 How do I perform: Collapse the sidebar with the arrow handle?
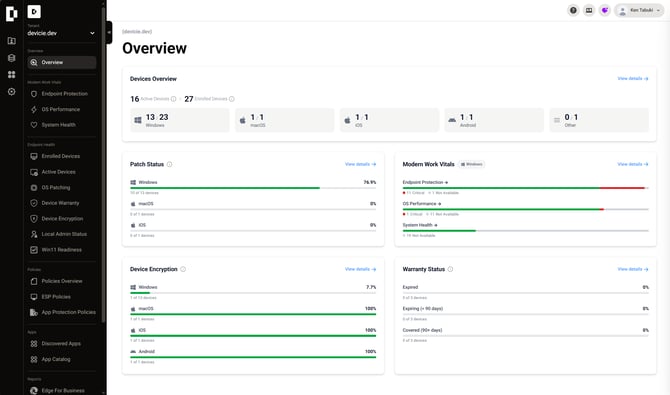click(x=109, y=32)
